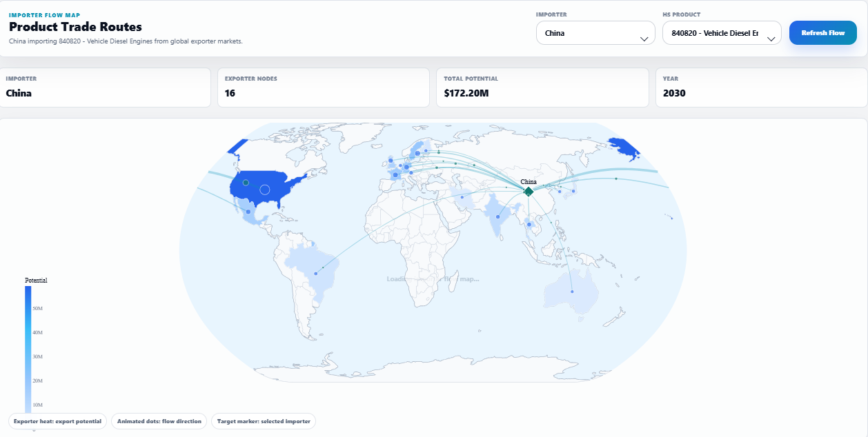The height and width of the screenshot is (437, 868).
Task: Click the green-outlined node on the western US
Action: click(246, 183)
